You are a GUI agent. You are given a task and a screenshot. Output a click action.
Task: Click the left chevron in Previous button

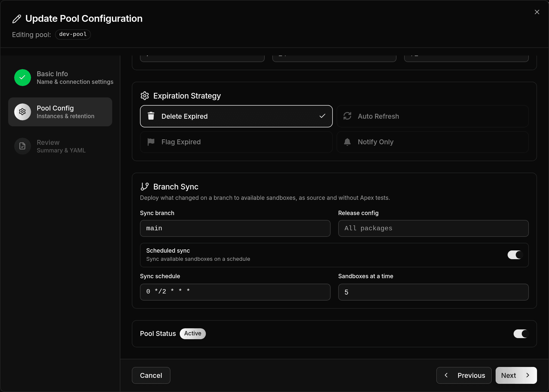(446, 375)
